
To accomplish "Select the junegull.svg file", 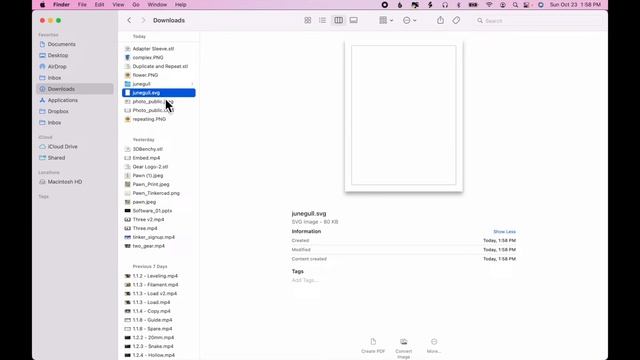I will tap(159, 93).
